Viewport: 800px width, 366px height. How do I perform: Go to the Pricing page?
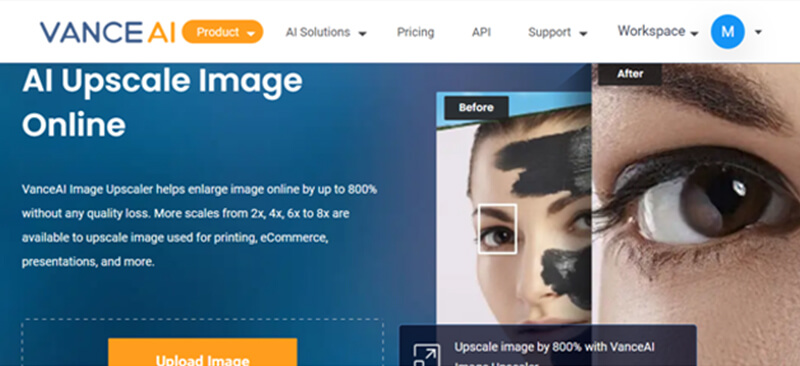point(415,33)
